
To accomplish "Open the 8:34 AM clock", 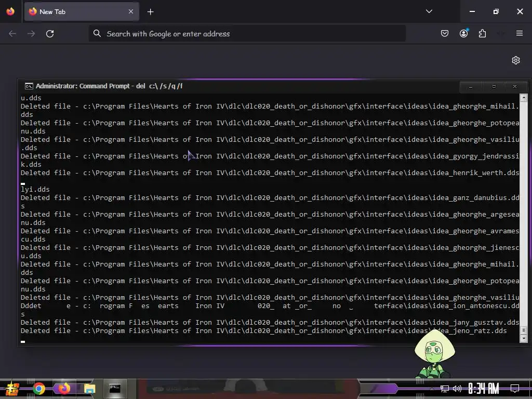I will pyautogui.click(x=484, y=389).
